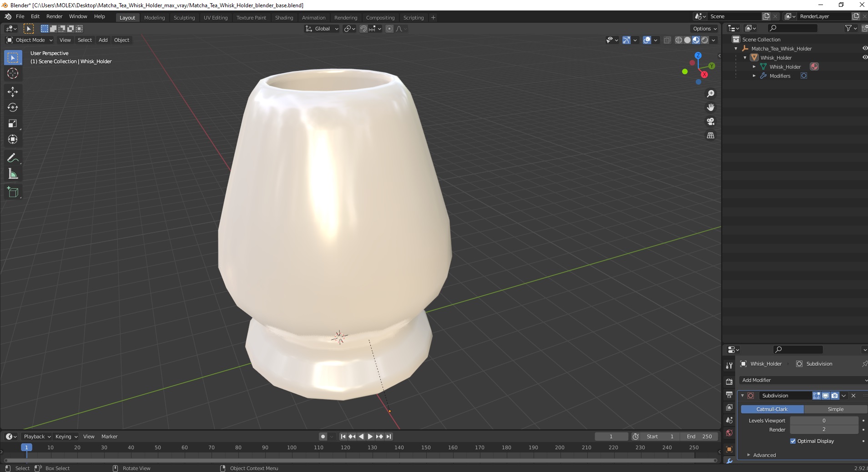Open the Object Mode dropdown

point(30,40)
